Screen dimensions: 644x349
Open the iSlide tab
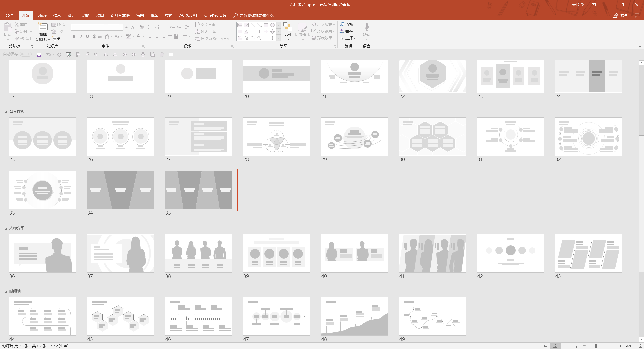pos(41,15)
